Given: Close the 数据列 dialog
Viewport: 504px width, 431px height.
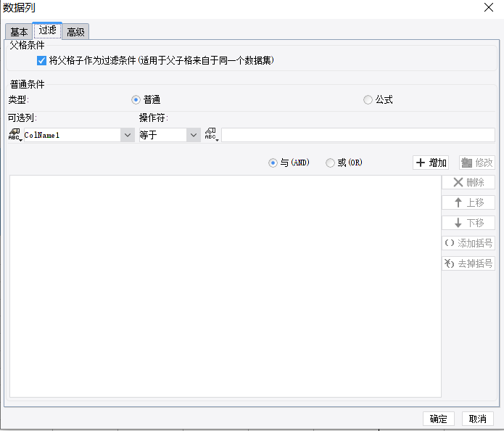Looking at the screenshot, I should (x=489, y=7).
